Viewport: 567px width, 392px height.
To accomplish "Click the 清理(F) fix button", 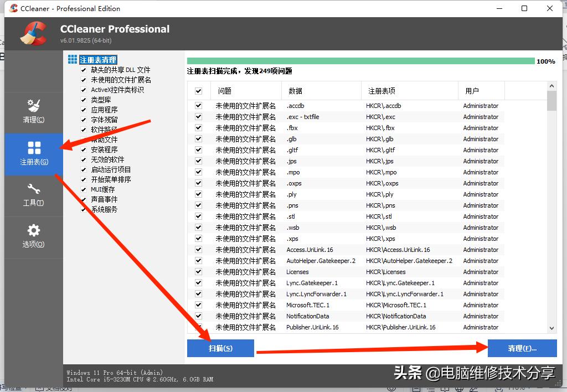I will pyautogui.click(x=521, y=348).
